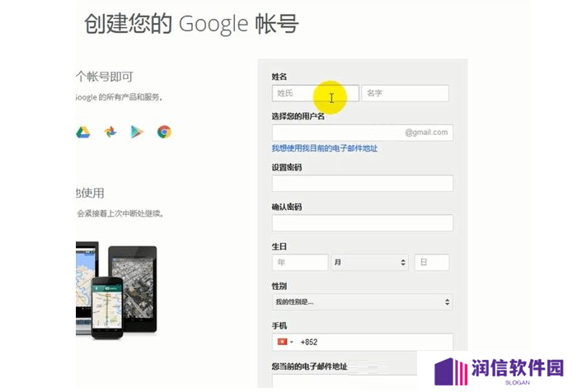Click the Google Drive icon
582x392 pixels.
coord(82,132)
